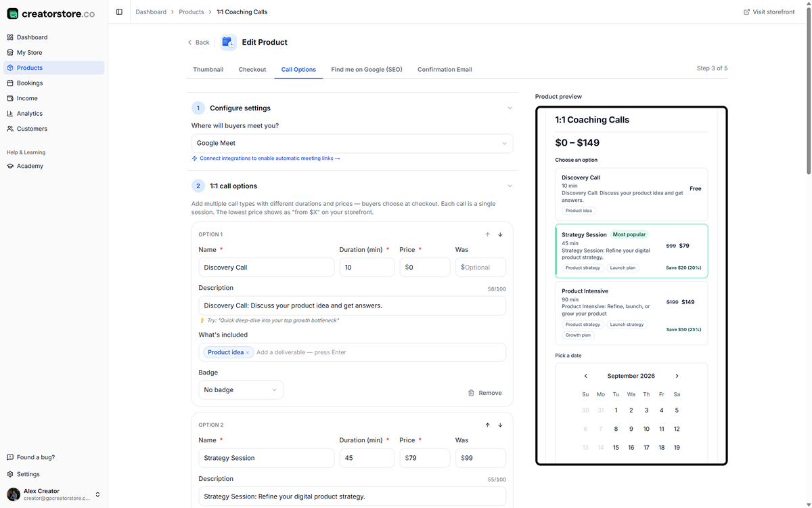Remove the Product idea tag with its x

click(248, 352)
